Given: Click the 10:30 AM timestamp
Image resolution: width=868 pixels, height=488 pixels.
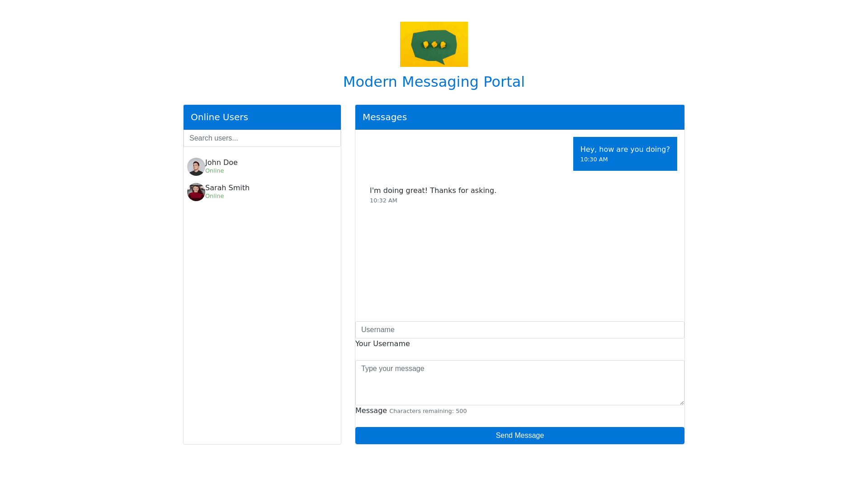Looking at the screenshot, I should pos(594,160).
